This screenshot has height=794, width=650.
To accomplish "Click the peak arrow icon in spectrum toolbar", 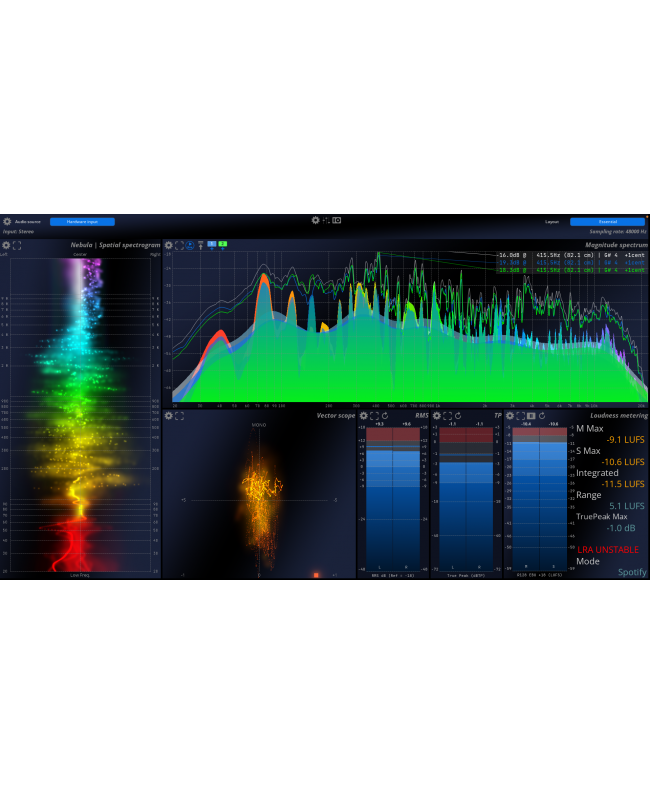I will (x=200, y=245).
